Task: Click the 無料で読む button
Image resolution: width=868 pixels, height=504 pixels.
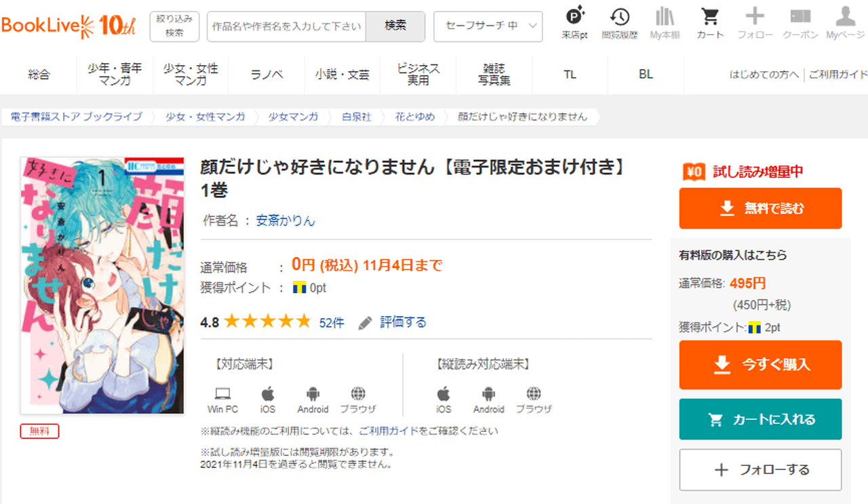Action: point(760,208)
